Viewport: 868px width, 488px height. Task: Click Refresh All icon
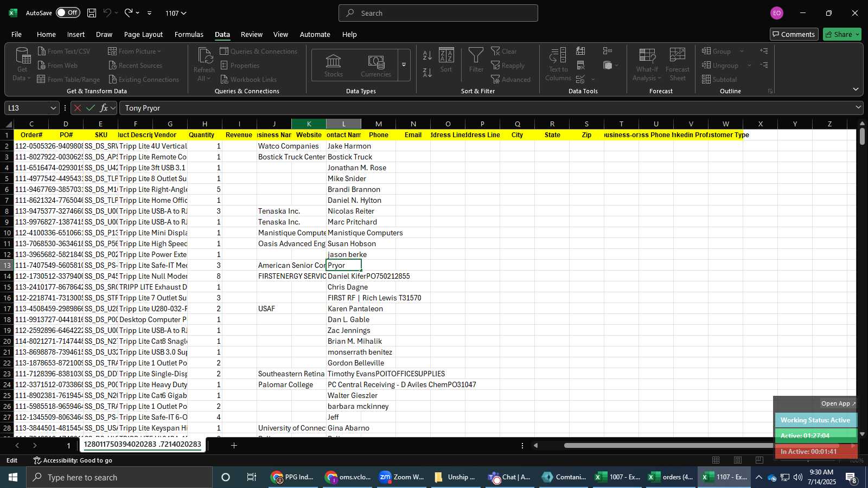tap(205, 55)
